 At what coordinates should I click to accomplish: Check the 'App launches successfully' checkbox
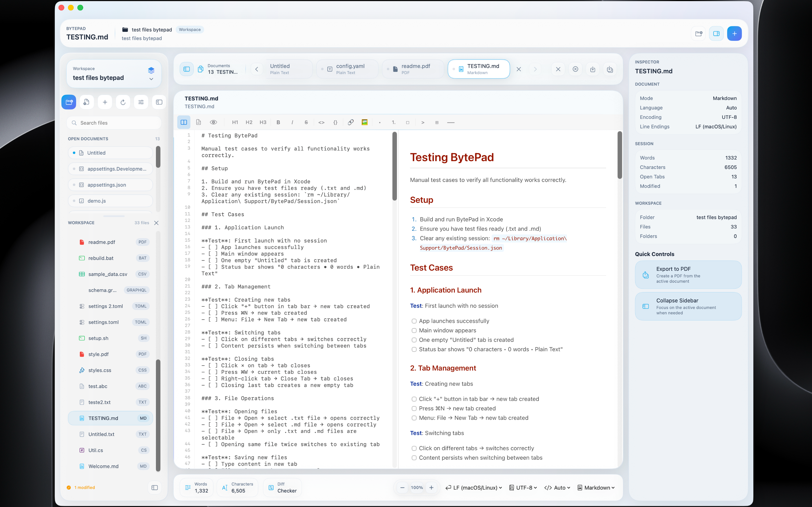[x=414, y=321]
